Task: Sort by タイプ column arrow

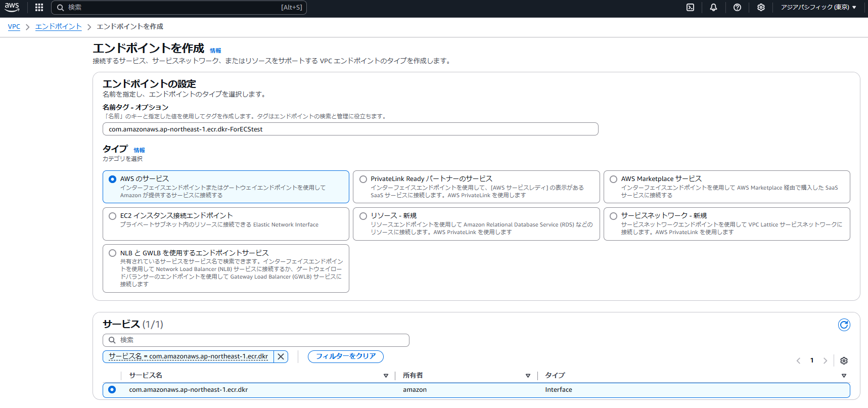Action: [x=844, y=376]
